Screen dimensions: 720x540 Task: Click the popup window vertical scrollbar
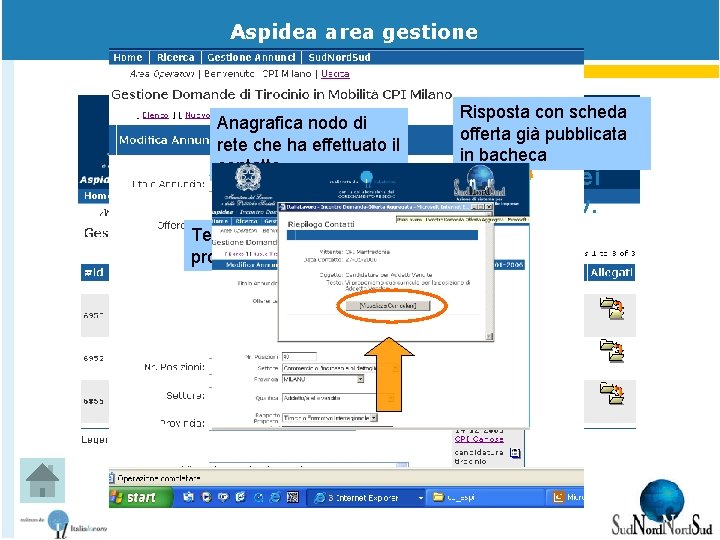tap(490, 276)
